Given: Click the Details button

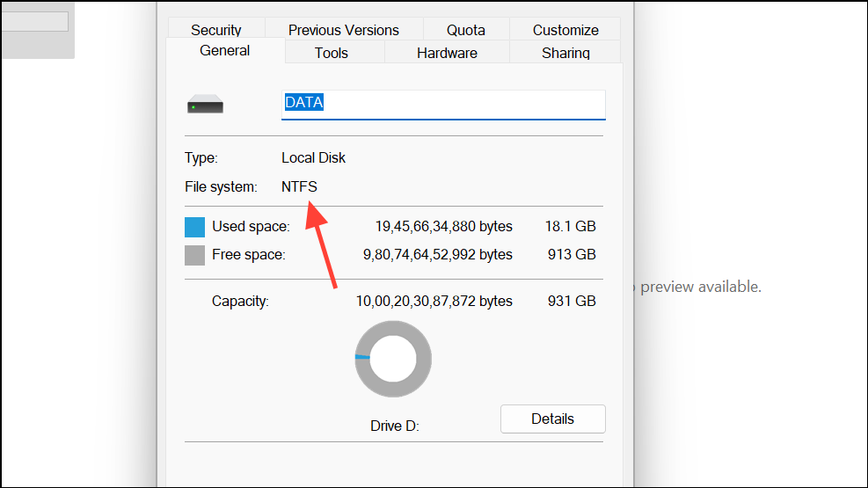Looking at the screenshot, I should click(x=552, y=419).
